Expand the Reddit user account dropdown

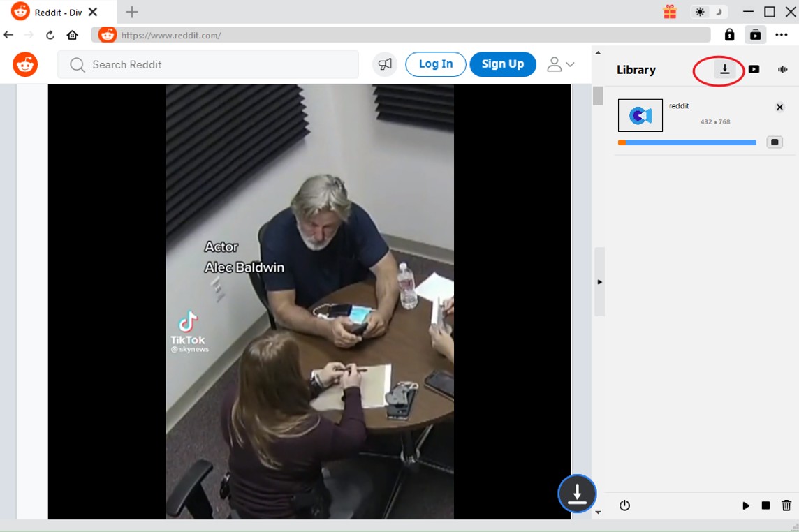tap(561, 64)
